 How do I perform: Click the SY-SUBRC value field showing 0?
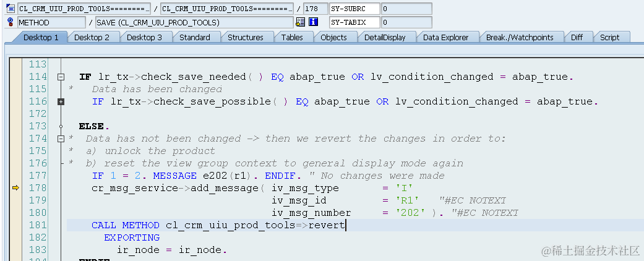click(406, 9)
